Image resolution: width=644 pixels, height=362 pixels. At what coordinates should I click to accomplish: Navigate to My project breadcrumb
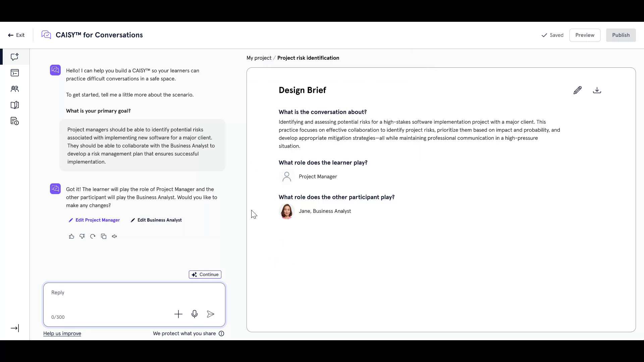(259, 58)
